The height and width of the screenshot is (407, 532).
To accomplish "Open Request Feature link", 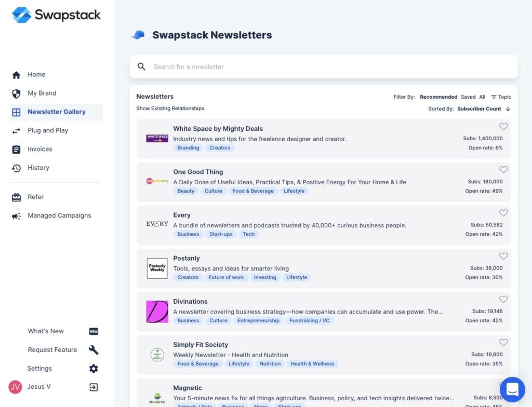I will coord(52,350).
